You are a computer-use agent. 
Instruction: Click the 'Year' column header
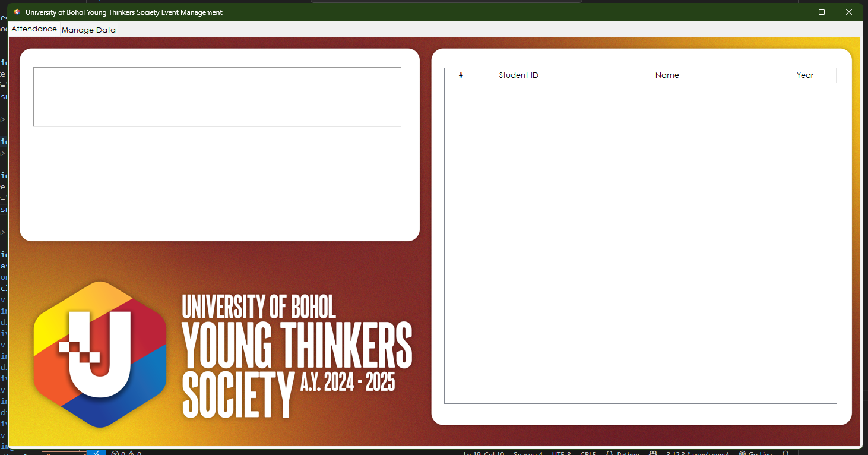pyautogui.click(x=805, y=75)
